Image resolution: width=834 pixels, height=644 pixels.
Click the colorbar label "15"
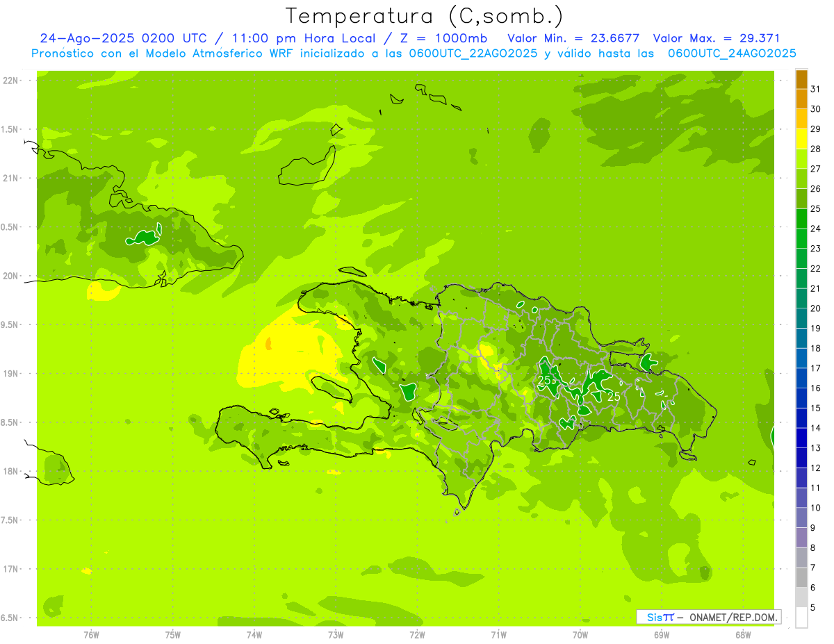[x=816, y=408]
